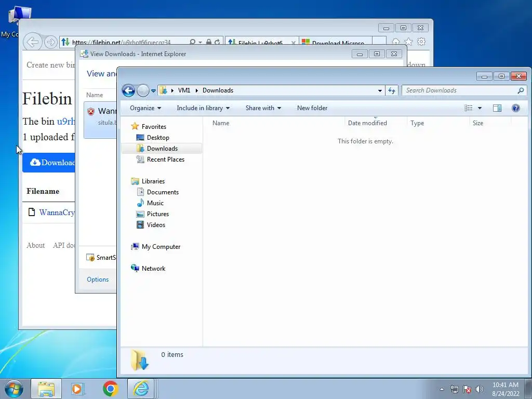Click Explorer's forward navigation arrow
This screenshot has height=399, width=532.
(143, 90)
